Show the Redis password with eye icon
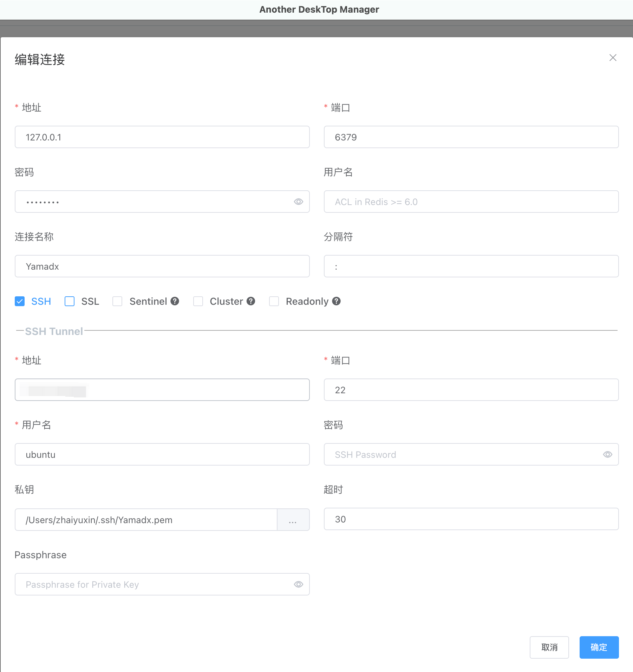This screenshot has height=672, width=633. [x=299, y=202]
